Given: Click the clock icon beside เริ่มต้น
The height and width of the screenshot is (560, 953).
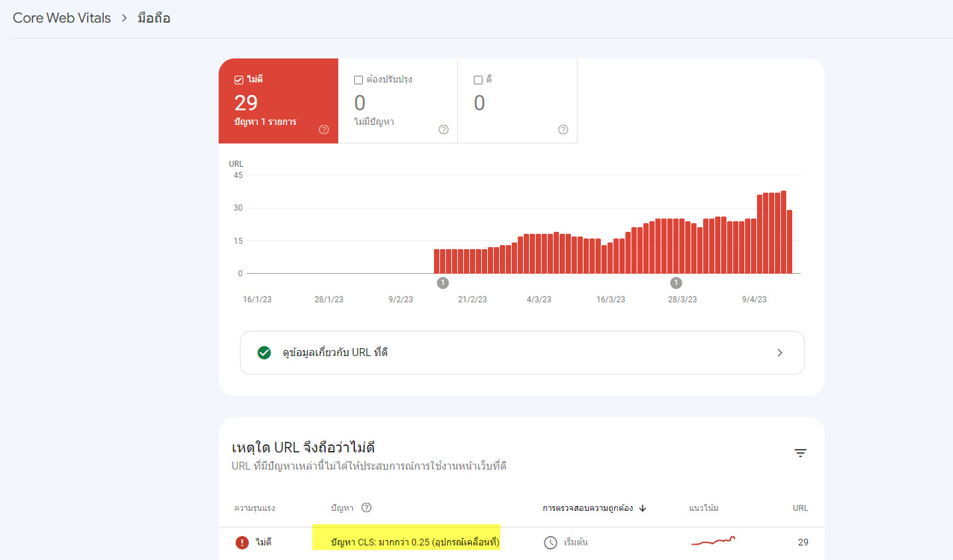Looking at the screenshot, I should coord(550,543).
